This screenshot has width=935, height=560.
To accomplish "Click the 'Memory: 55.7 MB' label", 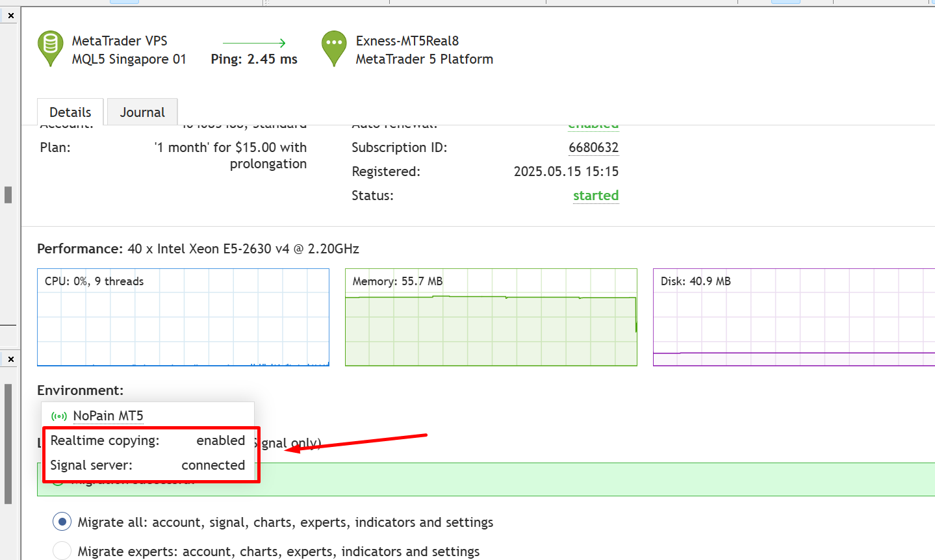I will [x=398, y=281].
